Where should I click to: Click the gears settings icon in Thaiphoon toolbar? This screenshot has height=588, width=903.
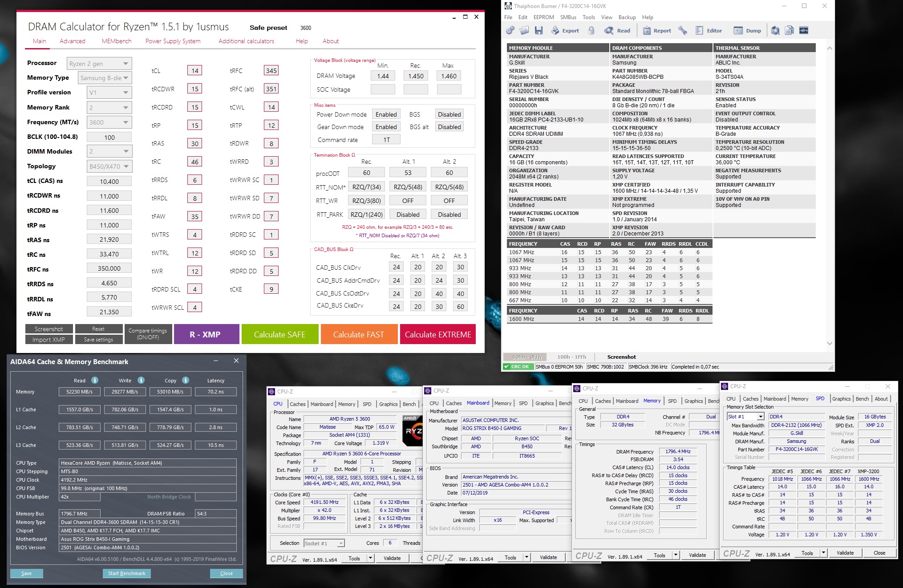pyautogui.click(x=510, y=30)
